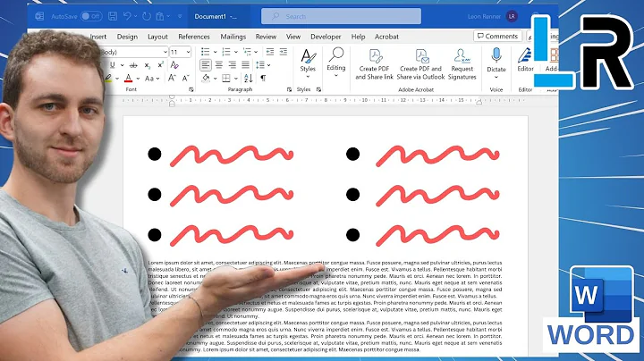Screen dimensions: 644x361
Task: Click the Word app icon in title bar
Action: click(39, 16)
